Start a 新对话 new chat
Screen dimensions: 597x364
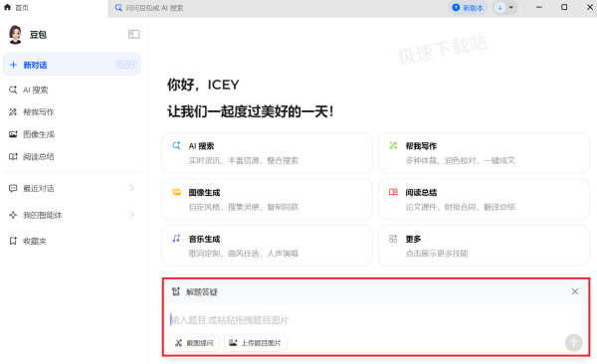(72, 65)
